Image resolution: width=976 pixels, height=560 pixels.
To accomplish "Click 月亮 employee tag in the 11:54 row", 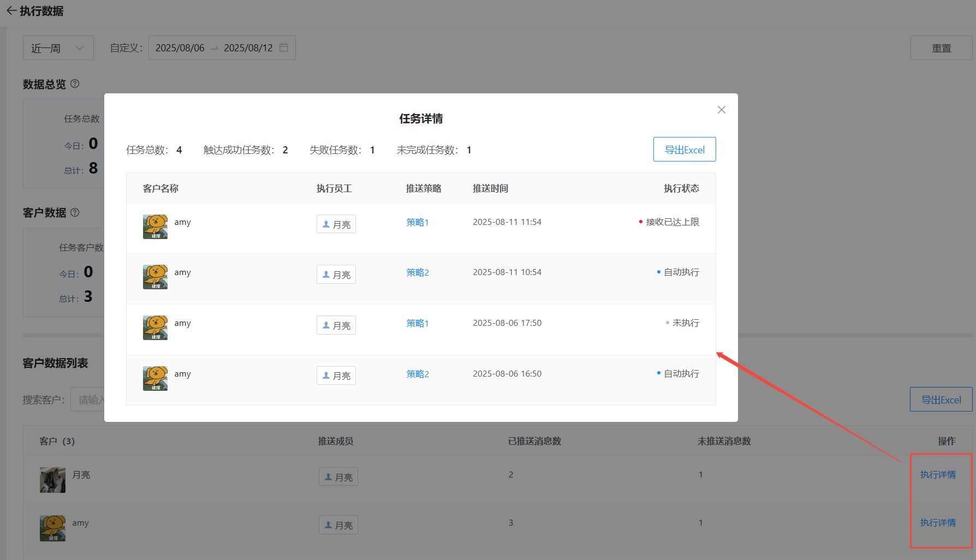I will 336,224.
